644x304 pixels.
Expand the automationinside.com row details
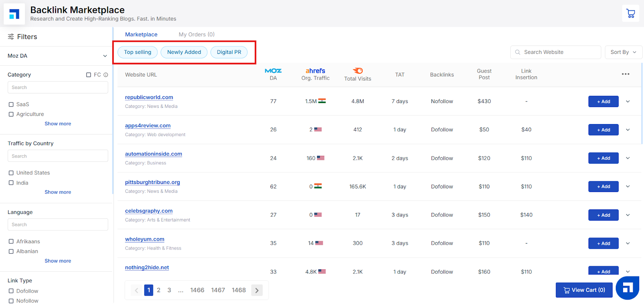point(628,158)
